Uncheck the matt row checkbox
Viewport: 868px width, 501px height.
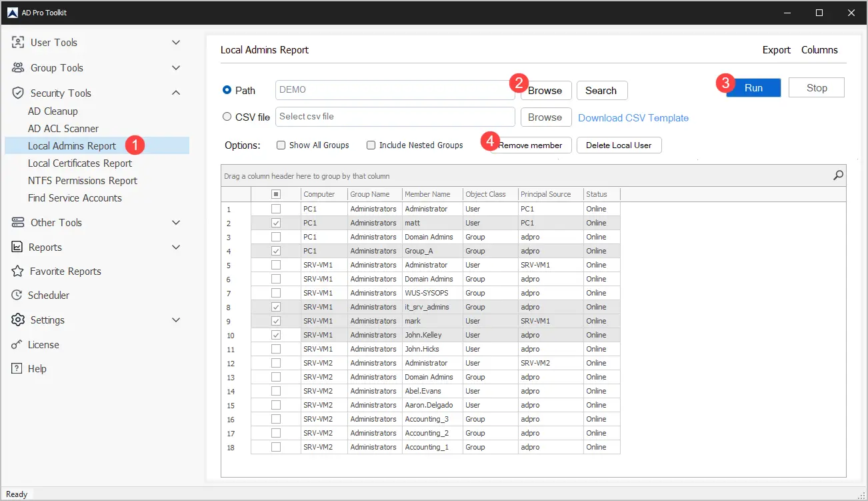276,223
